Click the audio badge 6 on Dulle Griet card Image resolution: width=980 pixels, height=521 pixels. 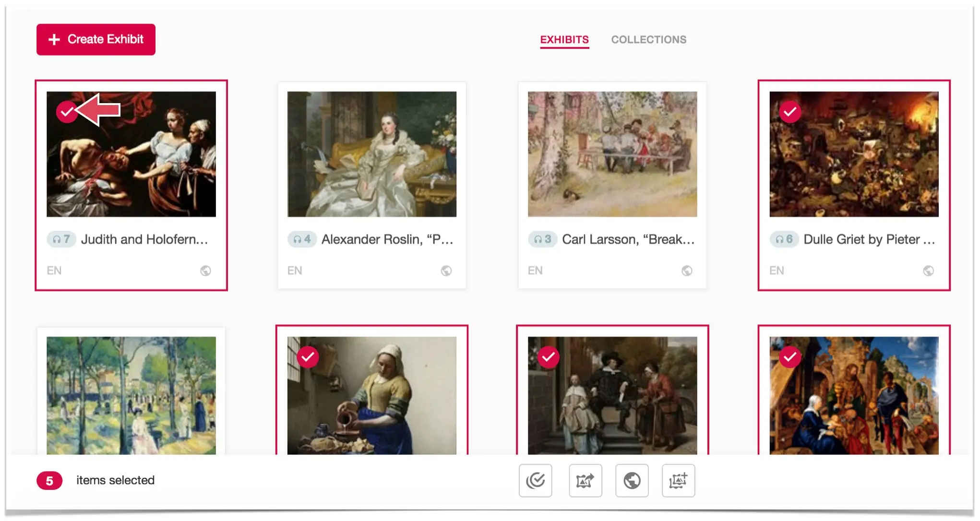coord(784,239)
